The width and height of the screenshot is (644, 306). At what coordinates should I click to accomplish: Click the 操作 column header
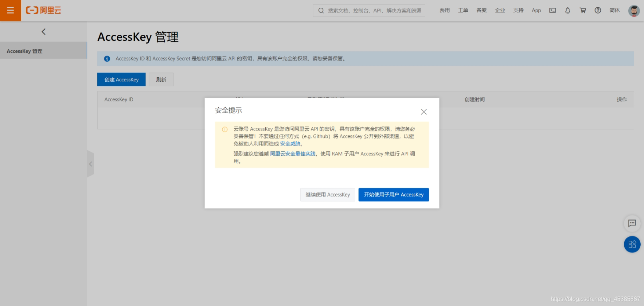(x=622, y=99)
